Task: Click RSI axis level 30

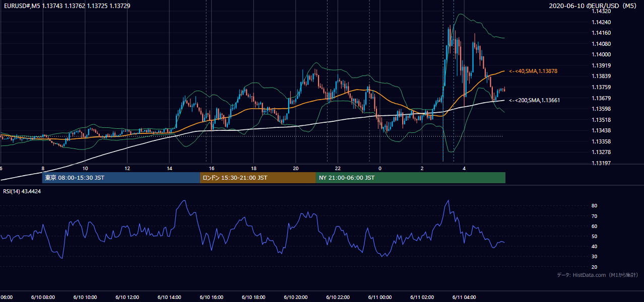Action: (595, 257)
